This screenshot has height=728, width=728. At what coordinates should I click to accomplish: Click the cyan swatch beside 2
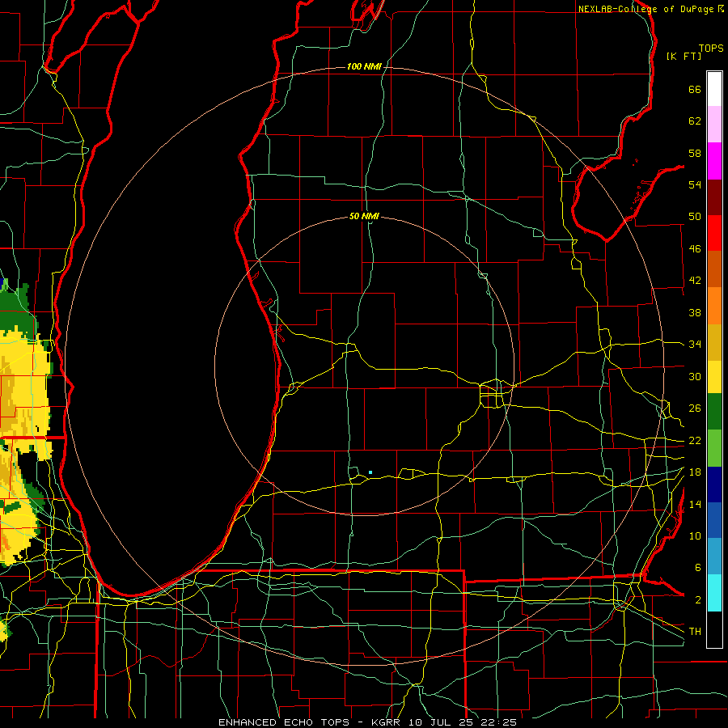click(x=714, y=593)
